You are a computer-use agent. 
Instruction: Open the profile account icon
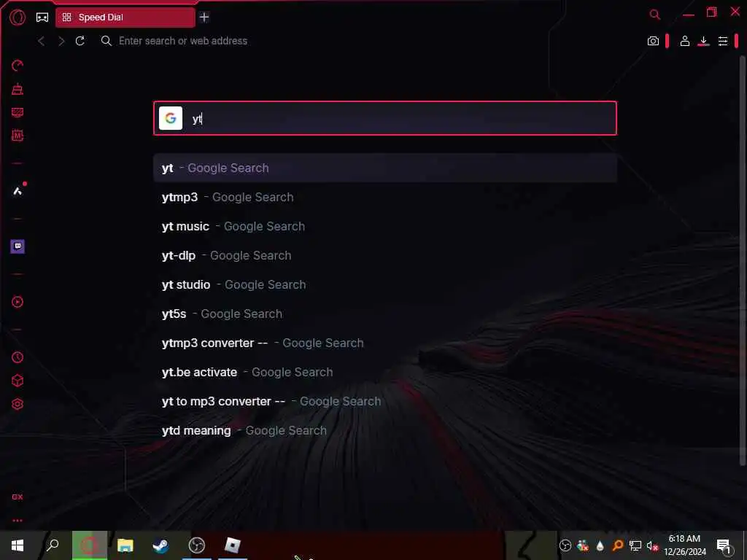684,41
